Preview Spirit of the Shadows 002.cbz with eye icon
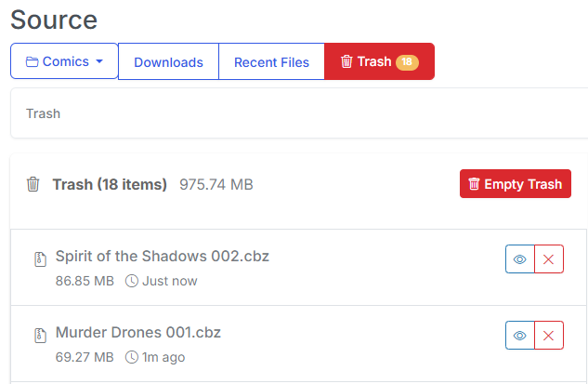588x384 pixels. click(520, 259)
